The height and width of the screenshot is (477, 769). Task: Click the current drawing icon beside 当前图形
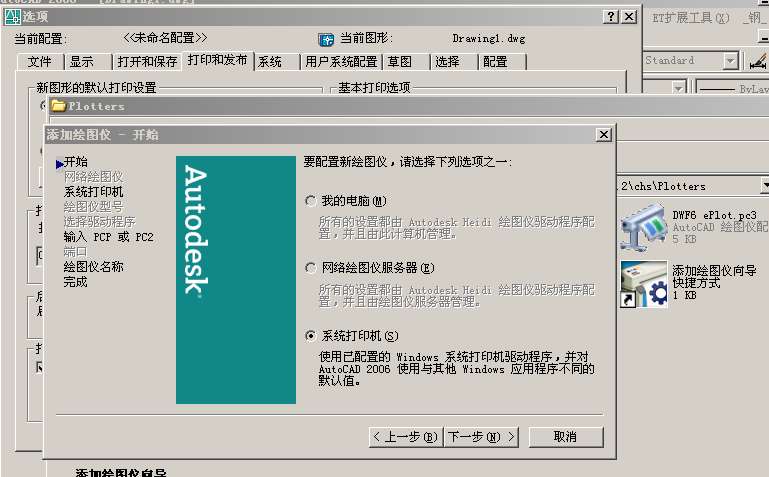click(326, 40)
